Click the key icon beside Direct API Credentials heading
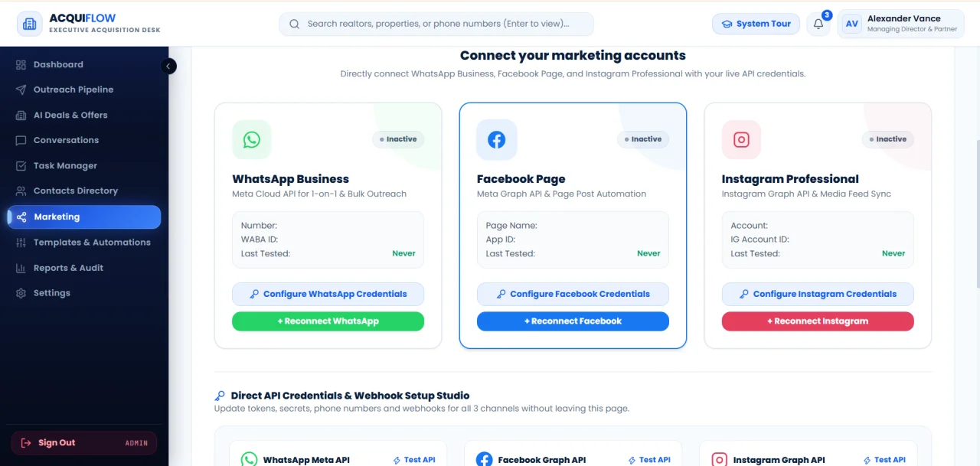980x466 pixels. click(x=220, y=396)
